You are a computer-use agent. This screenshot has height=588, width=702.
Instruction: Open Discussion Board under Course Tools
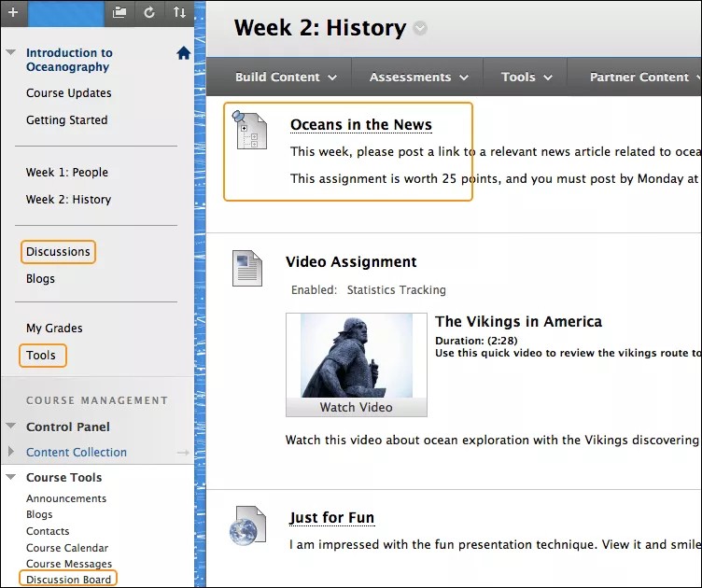coord(68,580)
